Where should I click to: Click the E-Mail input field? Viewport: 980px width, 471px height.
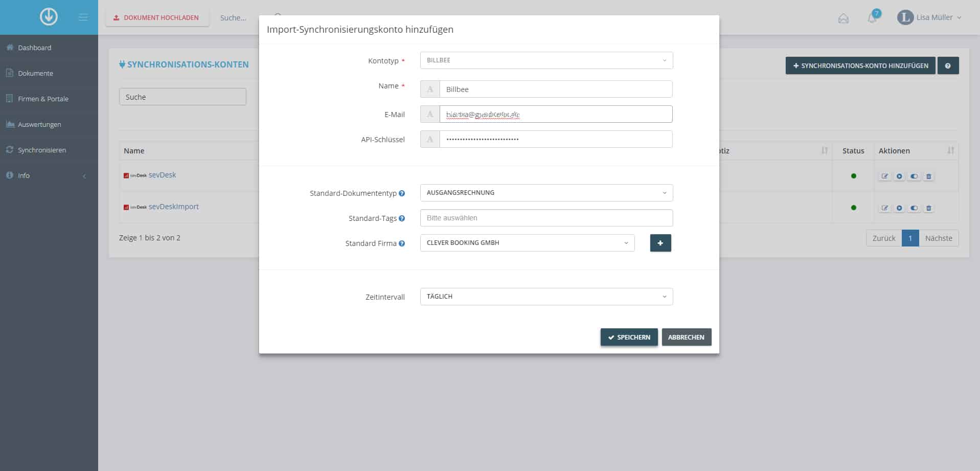pyautogui.click(x=556, y=114)
